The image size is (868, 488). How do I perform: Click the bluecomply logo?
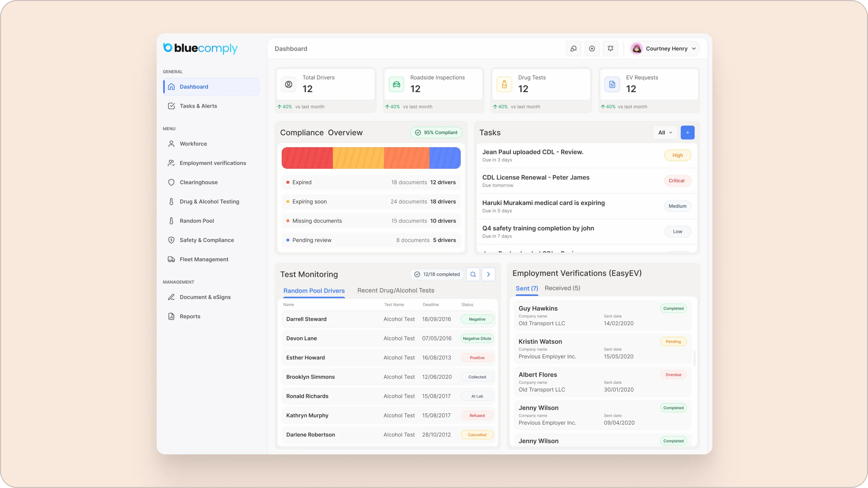click(x=200, y=48)
